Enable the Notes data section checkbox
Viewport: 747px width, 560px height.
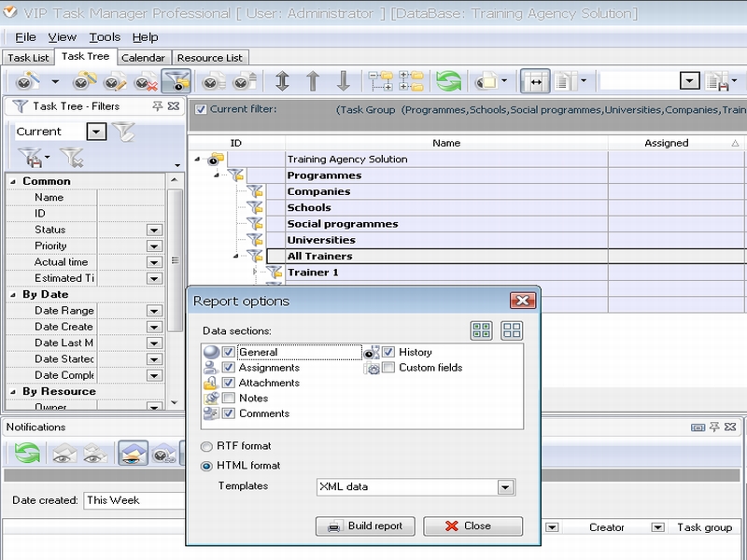pyautogui.click(x=229, y=399)
